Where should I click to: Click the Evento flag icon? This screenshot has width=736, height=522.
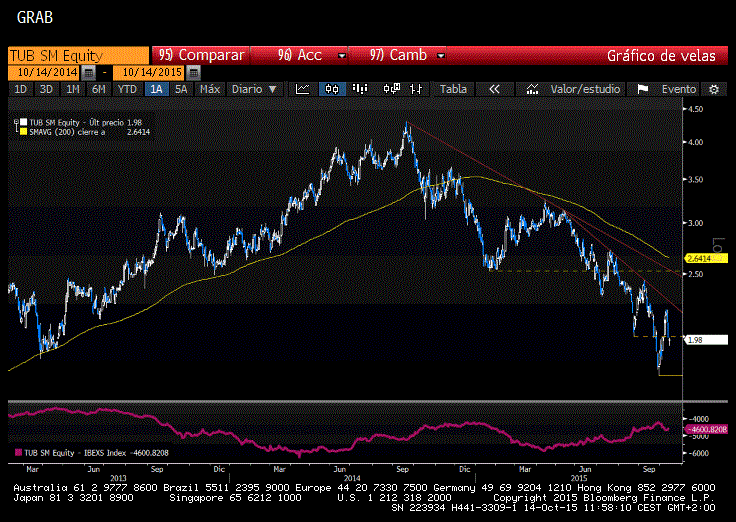coord(643,89)
